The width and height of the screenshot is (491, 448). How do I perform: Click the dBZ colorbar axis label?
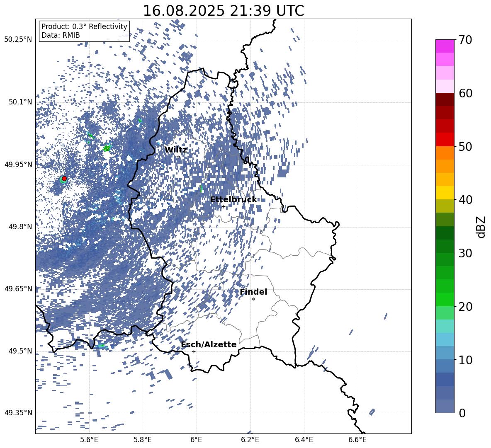[481, 227]
